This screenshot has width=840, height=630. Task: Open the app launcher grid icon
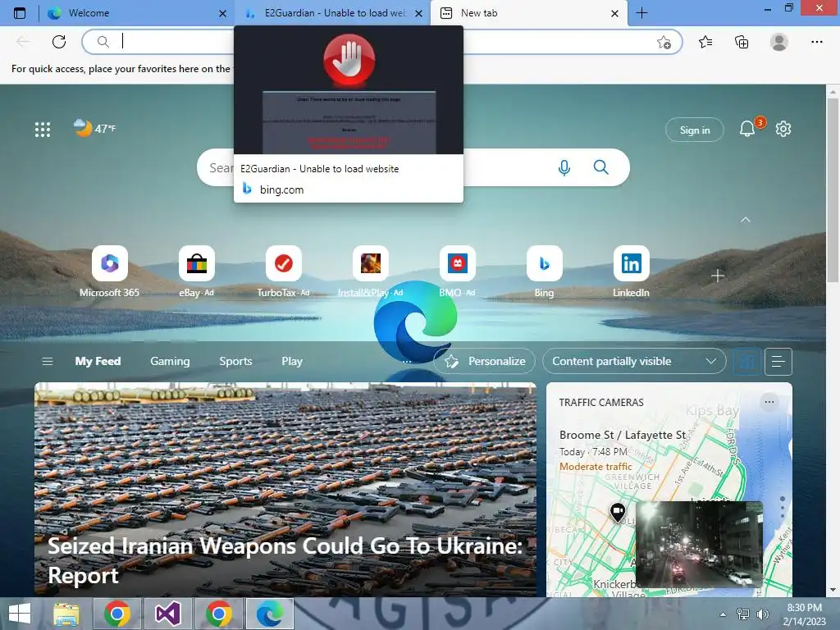43,129
